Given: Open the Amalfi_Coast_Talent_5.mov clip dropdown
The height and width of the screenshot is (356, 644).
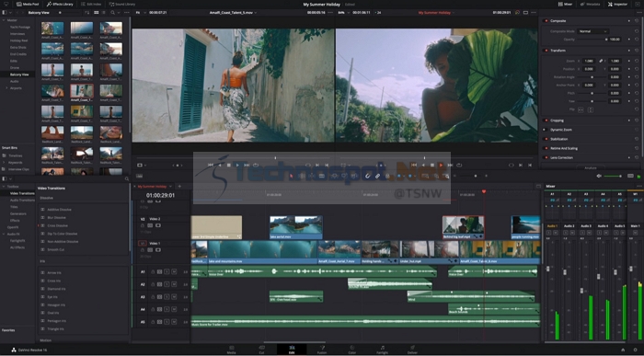Looking at the screenshot, I should tap(233, 13).
